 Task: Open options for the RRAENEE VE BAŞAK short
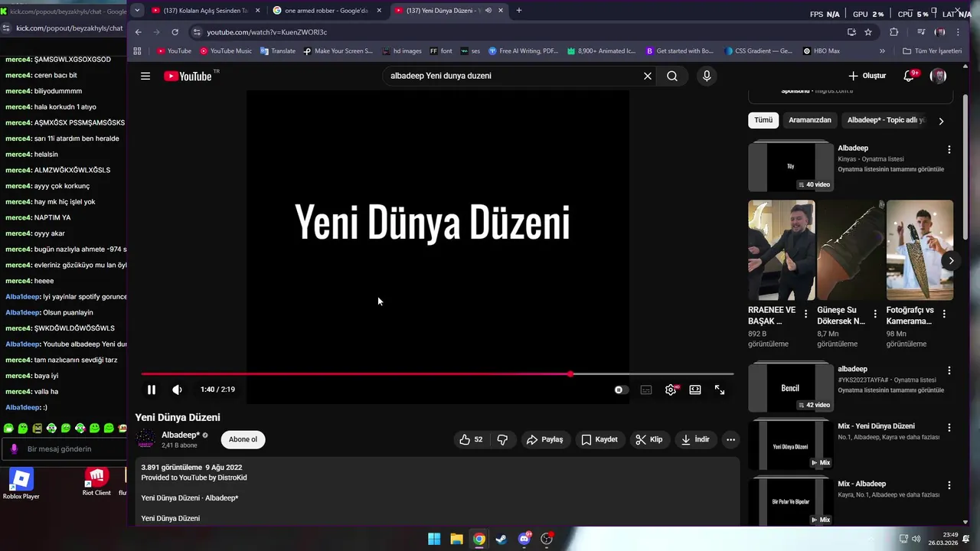click(805, 314)
